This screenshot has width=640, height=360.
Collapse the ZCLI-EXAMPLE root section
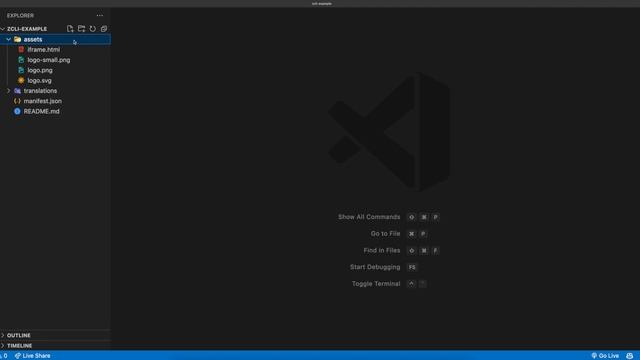pyautogui.click(x=3, y=29)
